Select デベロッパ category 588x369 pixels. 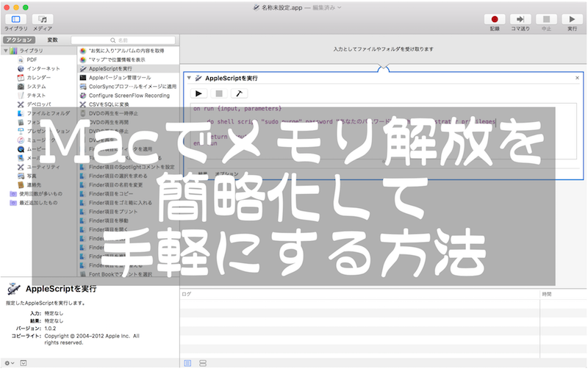[x=39, y=104]
